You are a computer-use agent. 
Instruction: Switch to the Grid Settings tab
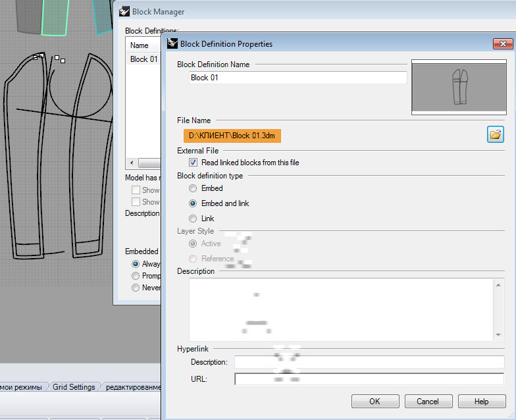74,387
